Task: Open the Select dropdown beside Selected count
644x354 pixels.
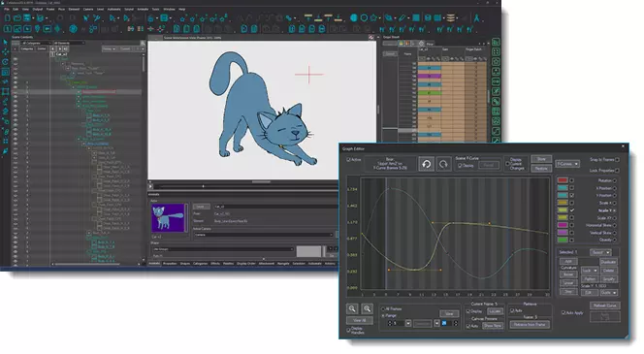Action: tap(600, 252)
